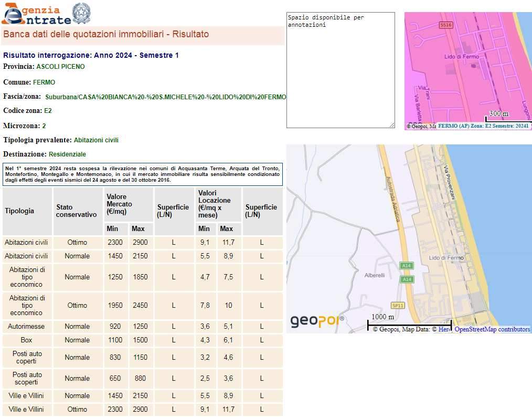Screen dimensions: 532x417
Task: Open the OpenStreetMap contributors link
Action: (x=492, y=329)
